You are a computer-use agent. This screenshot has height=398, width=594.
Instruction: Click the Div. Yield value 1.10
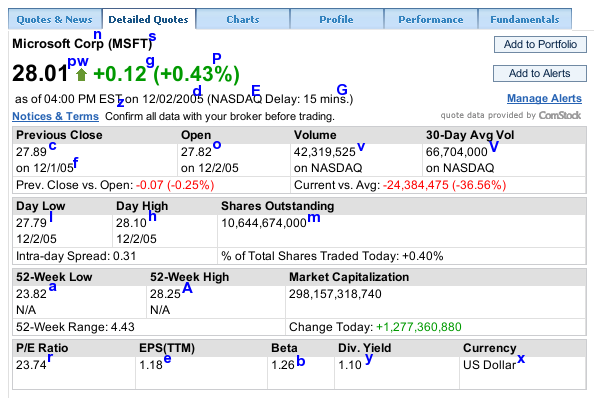point(350,365)
